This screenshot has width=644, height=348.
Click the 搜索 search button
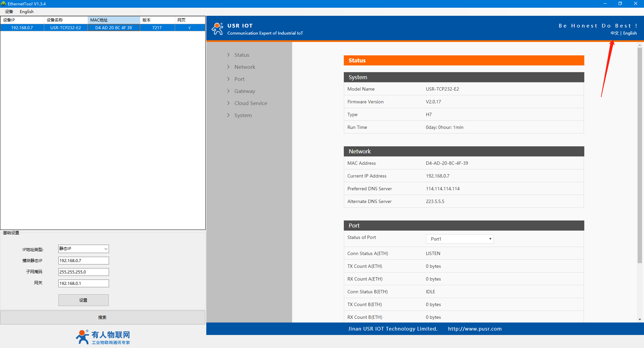click(x=102, y=317)
